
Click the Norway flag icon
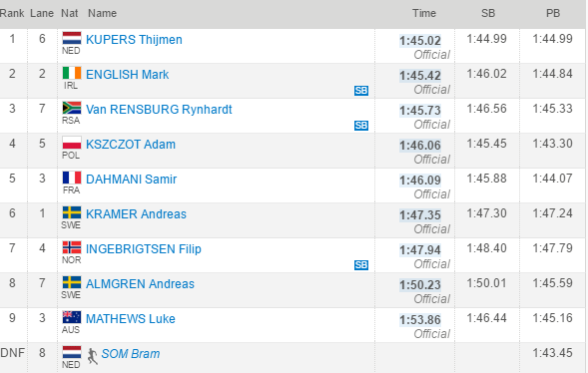click(72, 247)
